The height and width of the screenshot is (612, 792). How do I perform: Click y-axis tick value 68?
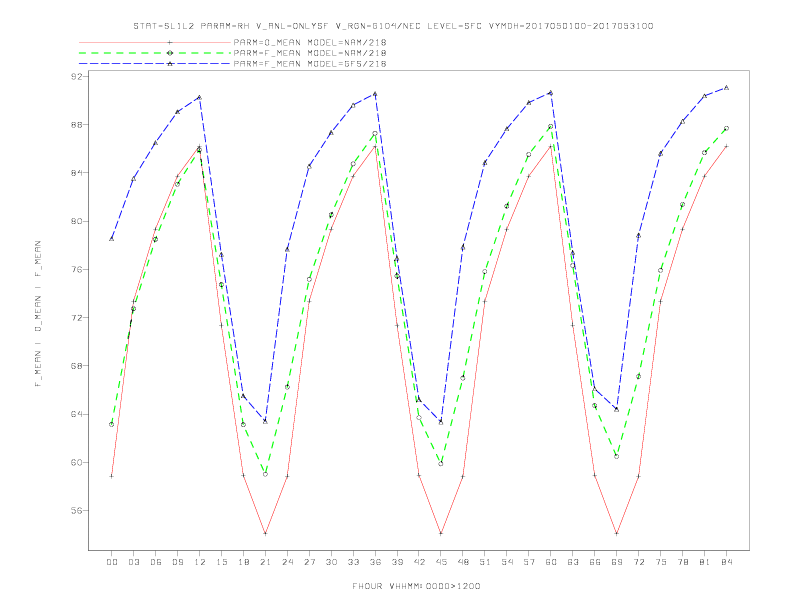[x=77, y=366]
